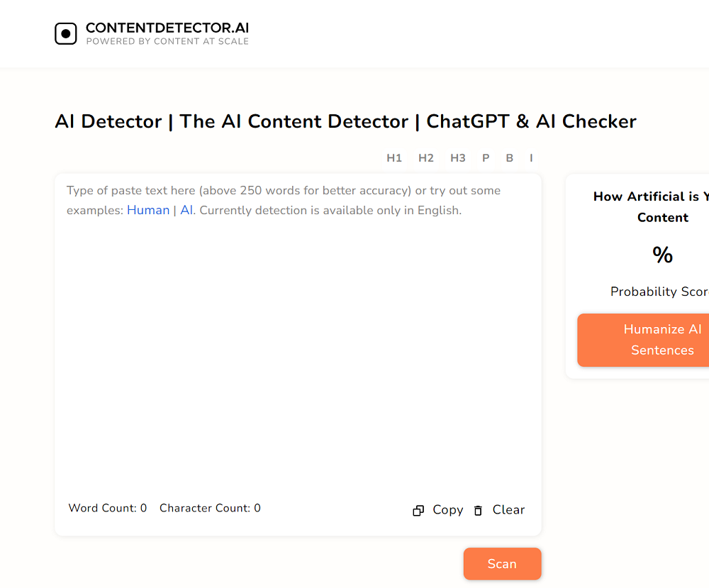Toggle italic formatting with the I button

(x=530, y=158)
